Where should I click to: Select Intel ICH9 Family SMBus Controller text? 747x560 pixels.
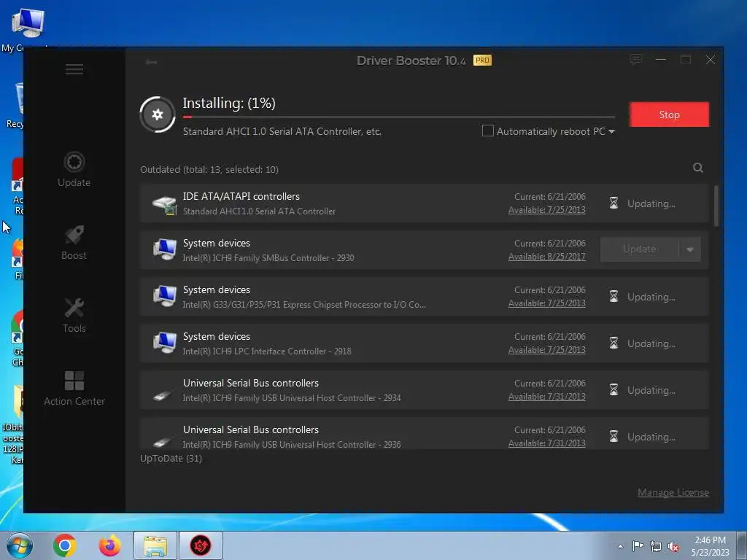point(268,258)
